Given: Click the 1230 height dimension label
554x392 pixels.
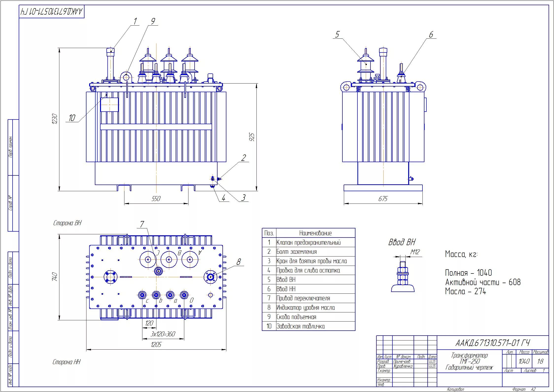Looking at the screenshot, I should 55,119.
